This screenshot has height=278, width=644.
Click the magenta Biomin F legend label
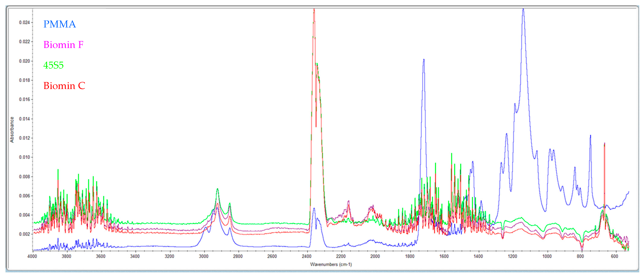[x=63, y=45]
